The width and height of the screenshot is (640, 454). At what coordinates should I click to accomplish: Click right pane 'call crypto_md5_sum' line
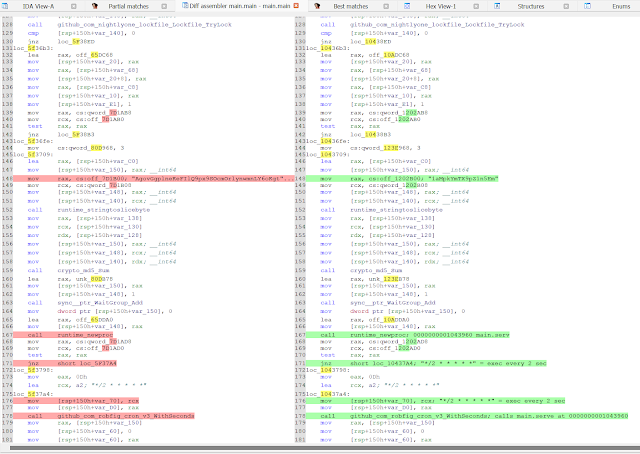tap(361, 270)
